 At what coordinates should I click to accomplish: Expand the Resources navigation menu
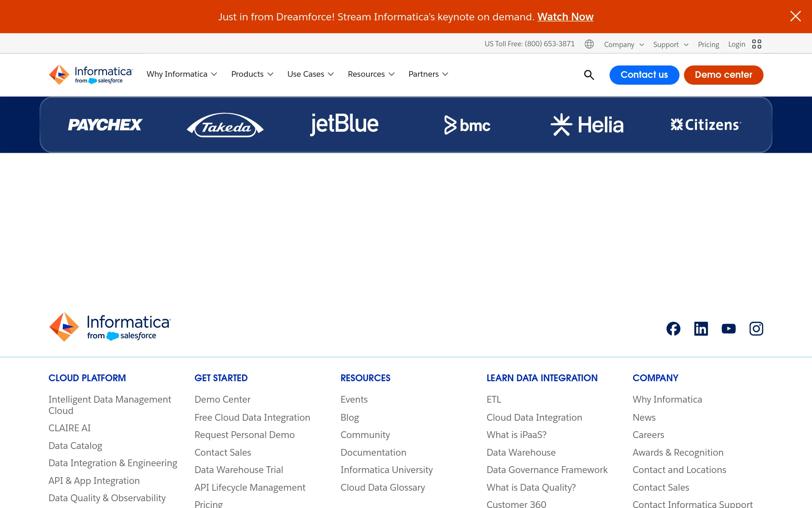tap(371, 74)
